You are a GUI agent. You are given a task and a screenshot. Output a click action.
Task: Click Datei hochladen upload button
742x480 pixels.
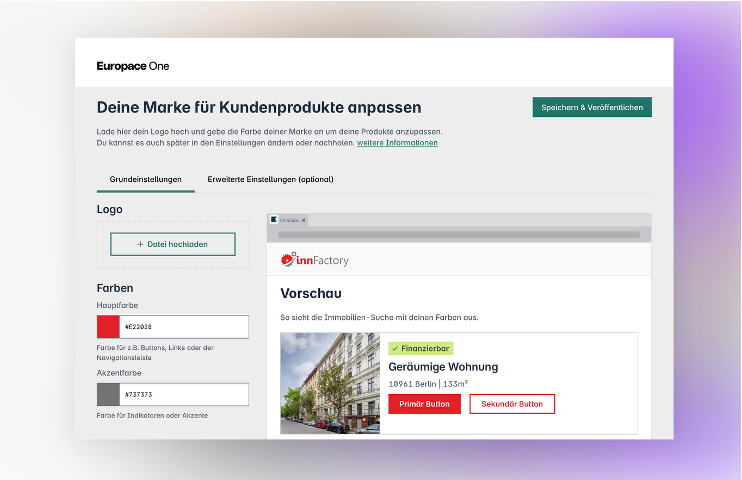tap(173, 244)
